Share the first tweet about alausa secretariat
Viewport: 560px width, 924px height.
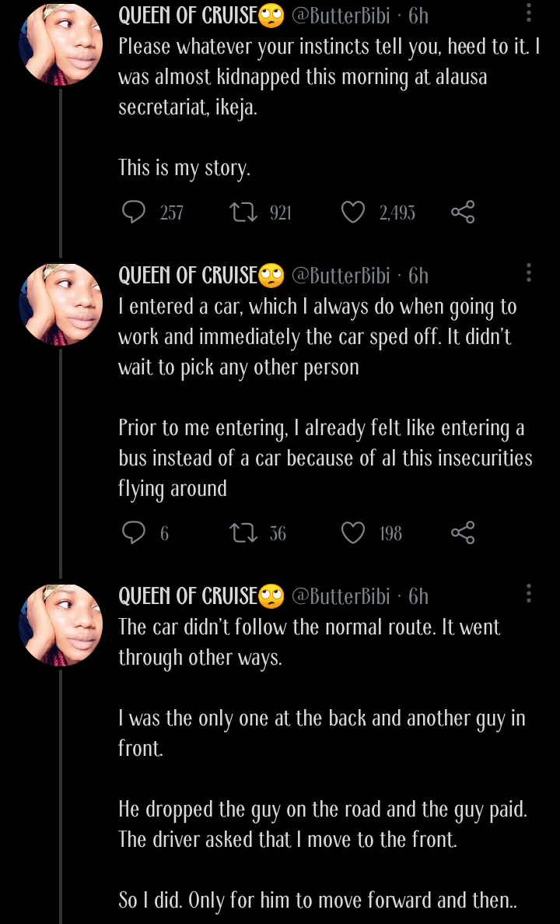coord(463,212)
